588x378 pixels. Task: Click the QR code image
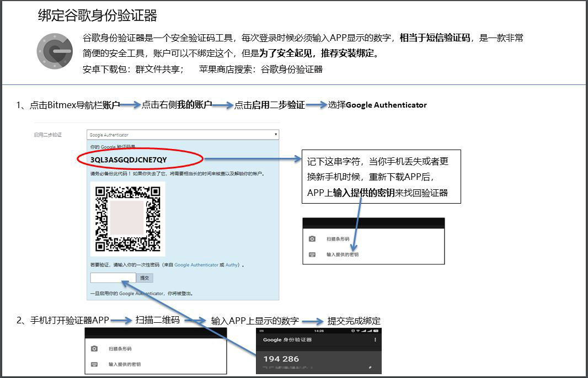pos(128,219)
